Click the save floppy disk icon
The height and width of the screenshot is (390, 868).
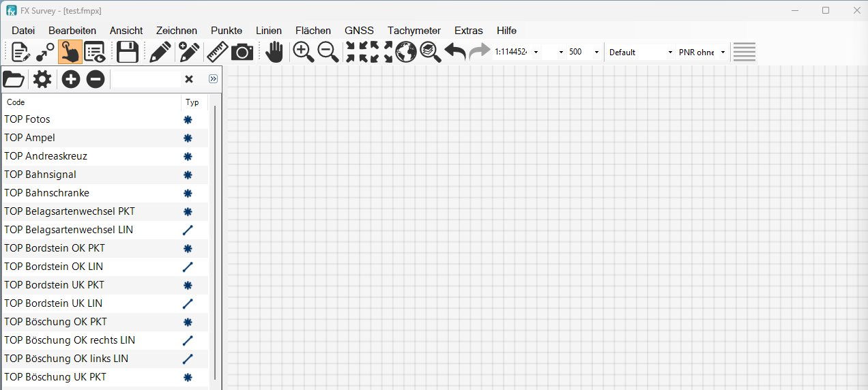128,52
